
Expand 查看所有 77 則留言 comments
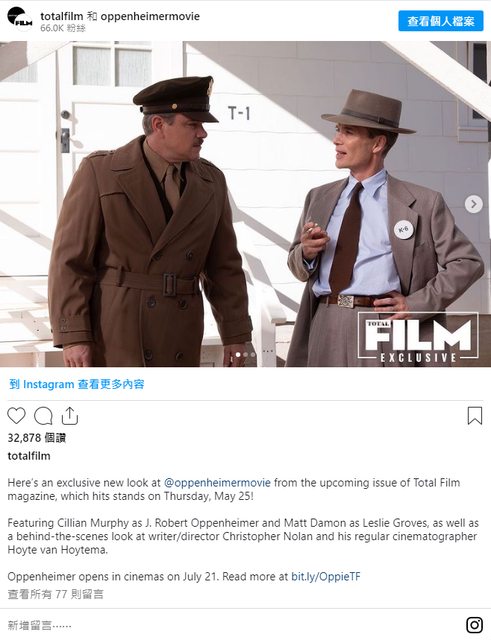[x=56, y=594]
